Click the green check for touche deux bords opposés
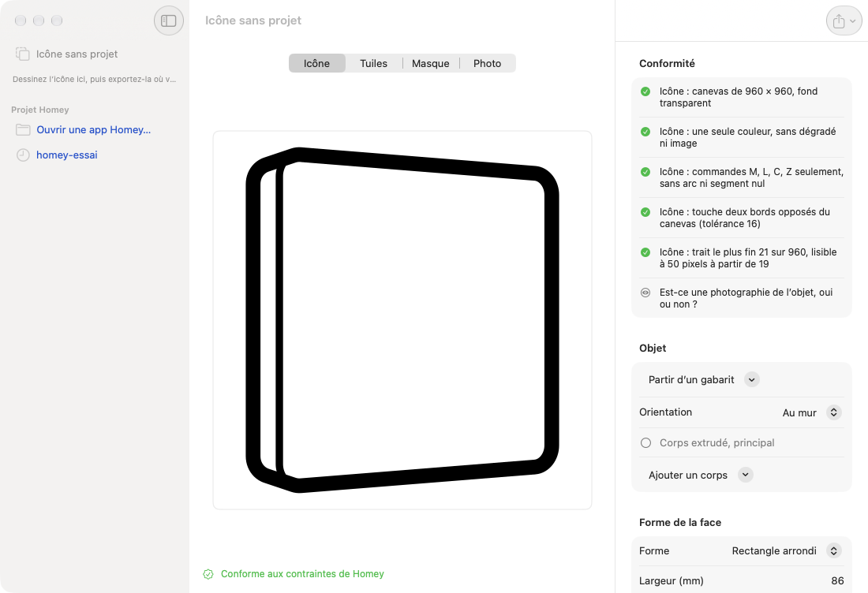This screenshot has width=868, height=593. 645,212
